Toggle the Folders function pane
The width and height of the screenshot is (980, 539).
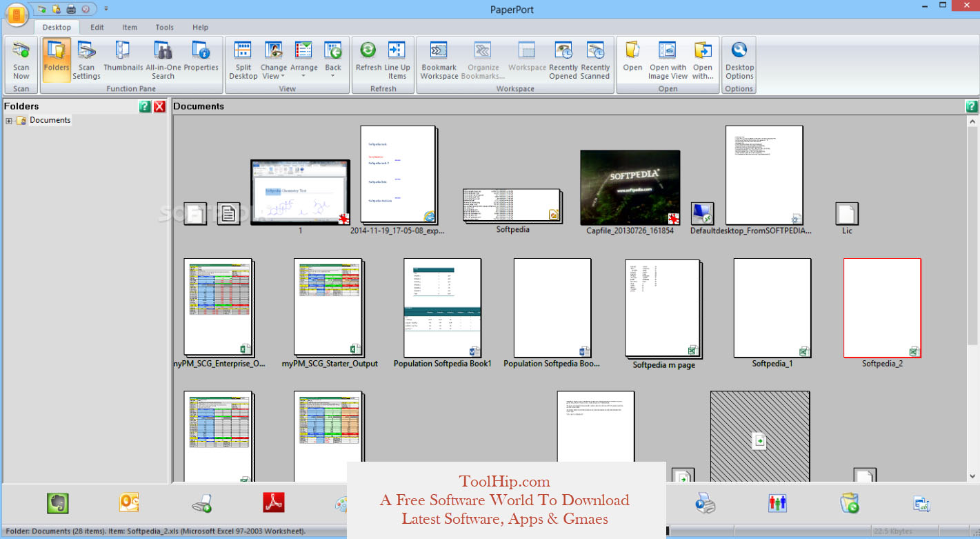[x=57, y=60]
